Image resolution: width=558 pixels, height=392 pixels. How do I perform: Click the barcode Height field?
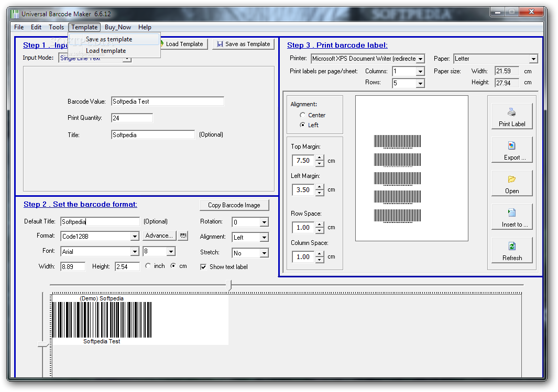coord(127,266)
